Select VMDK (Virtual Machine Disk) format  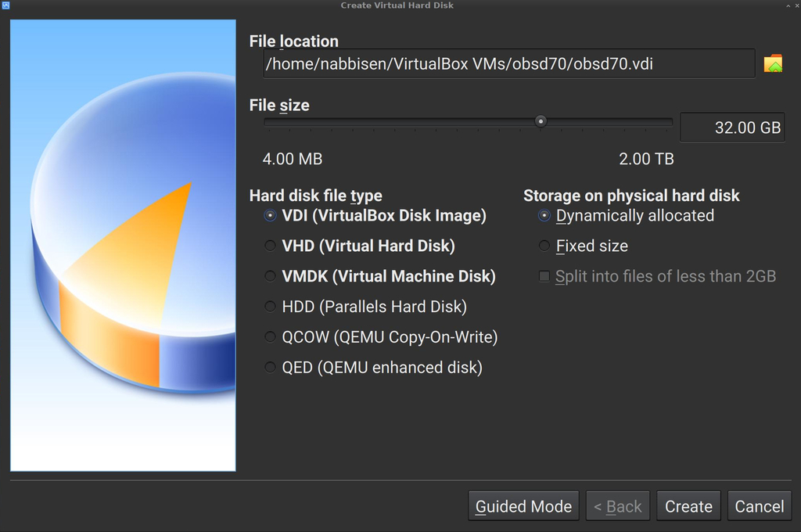[x=379, y=276]
